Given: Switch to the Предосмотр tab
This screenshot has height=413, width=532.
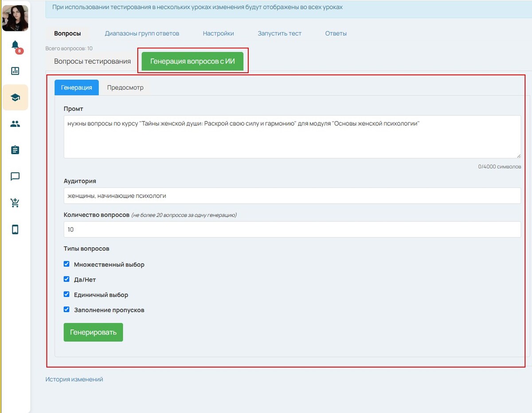Looking at the screenshot, I should (x=125, y=87).
